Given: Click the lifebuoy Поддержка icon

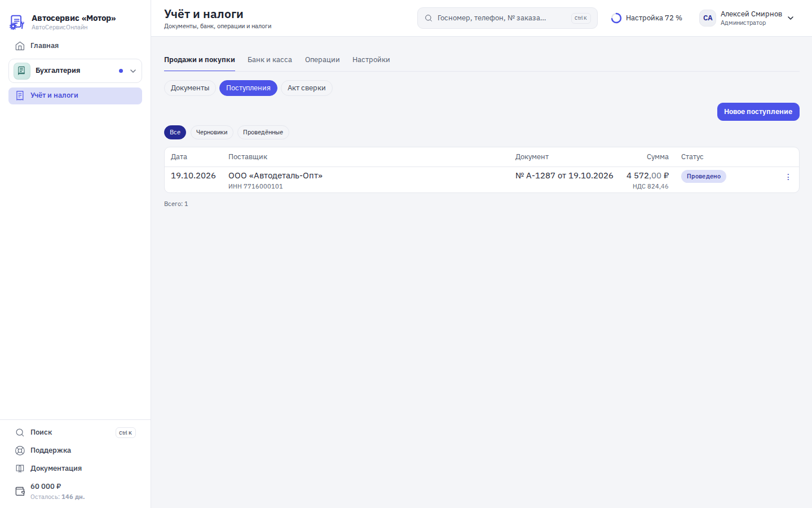Looking at the screenshot, I should click(x=20, y=450).
